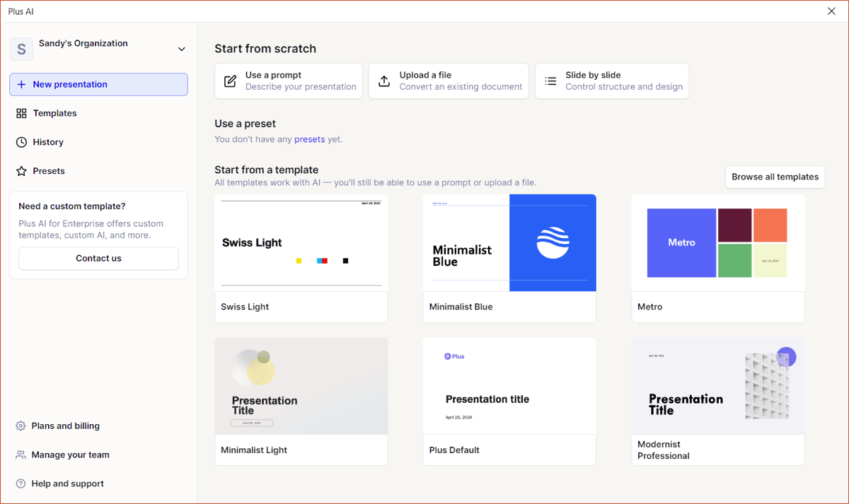
Task: Follow the presets link
Action: (309, 139)
